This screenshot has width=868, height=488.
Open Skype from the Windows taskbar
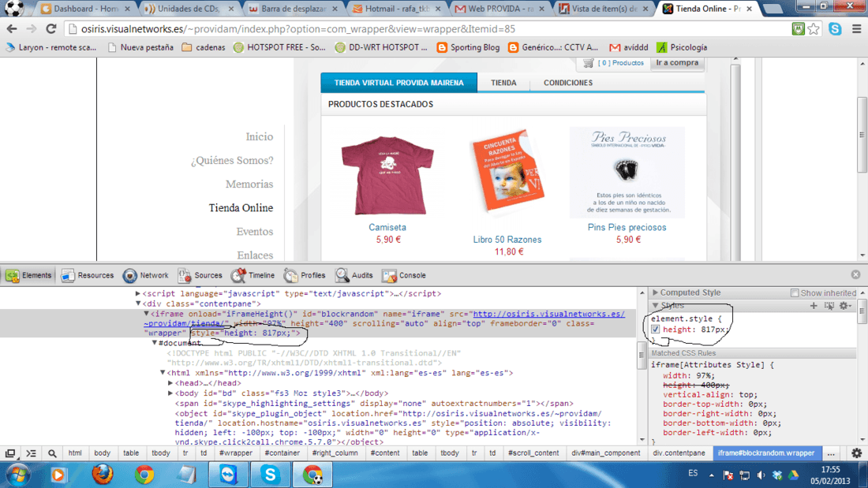270,475
